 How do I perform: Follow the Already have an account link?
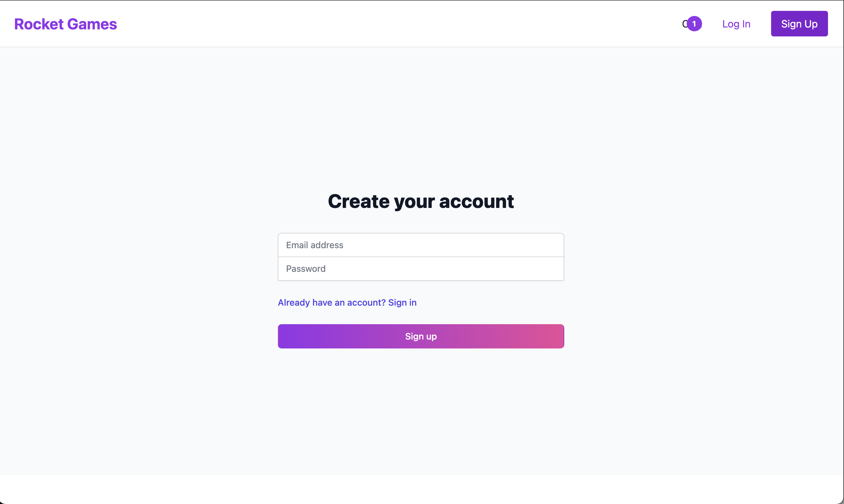point(347,302)
